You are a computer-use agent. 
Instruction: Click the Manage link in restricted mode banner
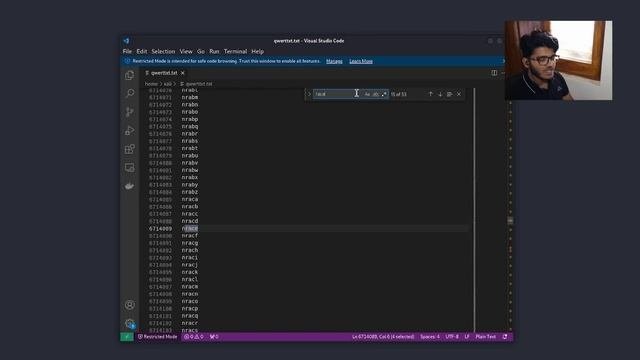pos(334,61)
